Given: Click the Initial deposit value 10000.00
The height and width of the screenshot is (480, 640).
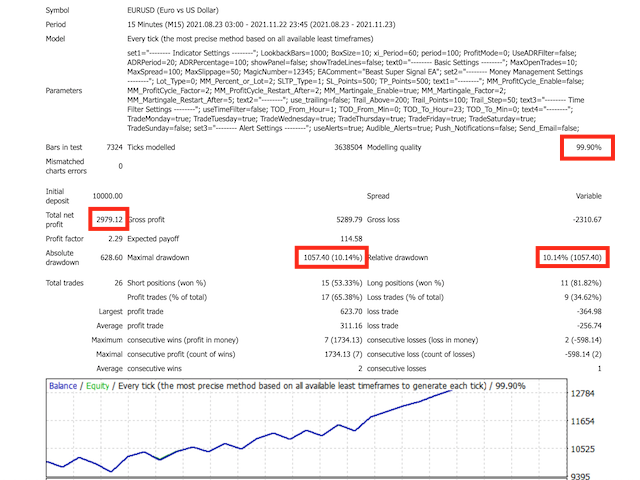Looking at the screenshot, I should tap(106, 196).
